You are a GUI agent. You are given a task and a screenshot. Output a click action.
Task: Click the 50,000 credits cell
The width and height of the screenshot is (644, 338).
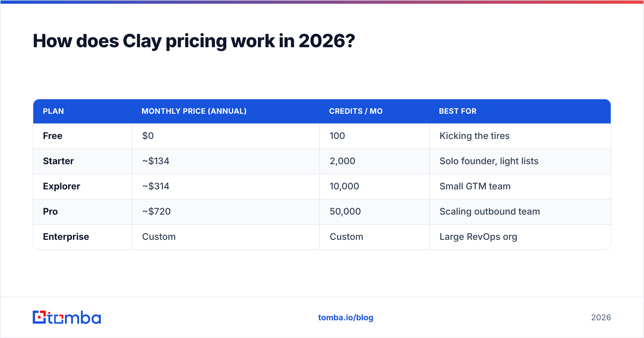pos(375,212)
